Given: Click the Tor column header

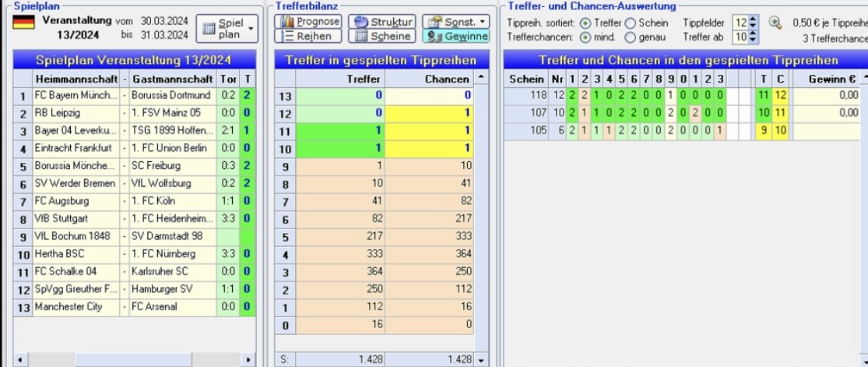Looking at the screenshot, I should click(x=228, y=79).
